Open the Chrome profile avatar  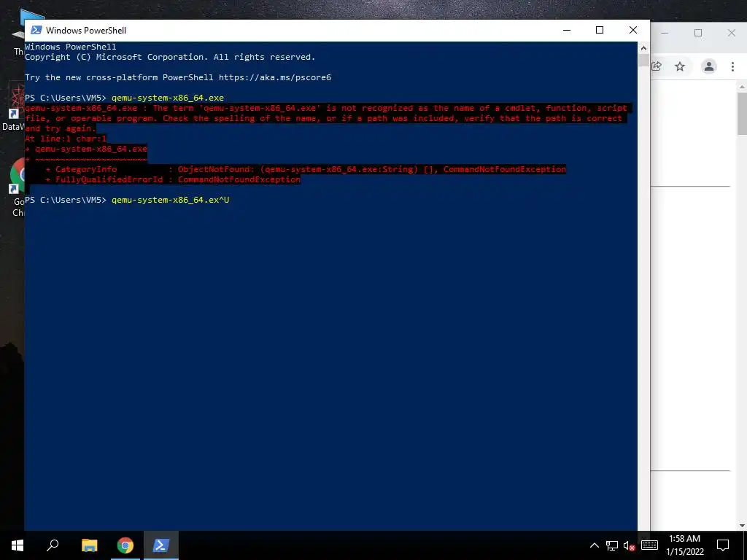point(709,66)
